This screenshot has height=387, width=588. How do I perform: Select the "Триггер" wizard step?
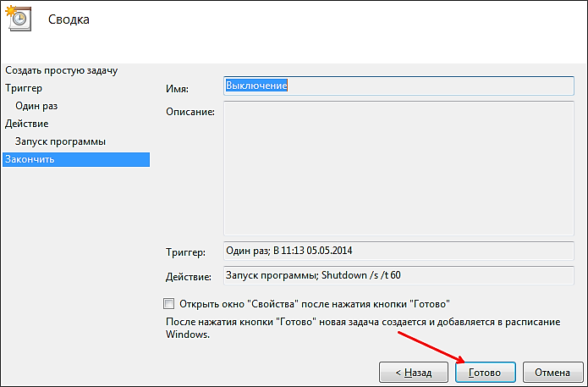point(24,87)
